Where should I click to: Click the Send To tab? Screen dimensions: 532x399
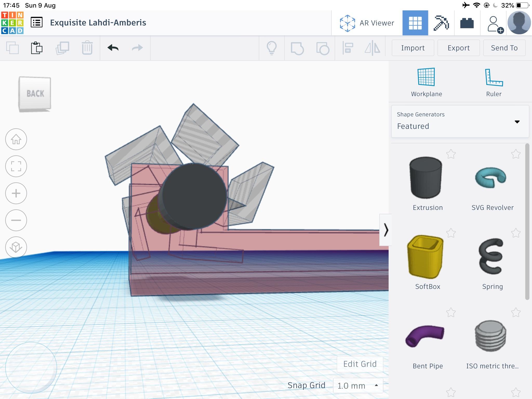tap(504, 48)
